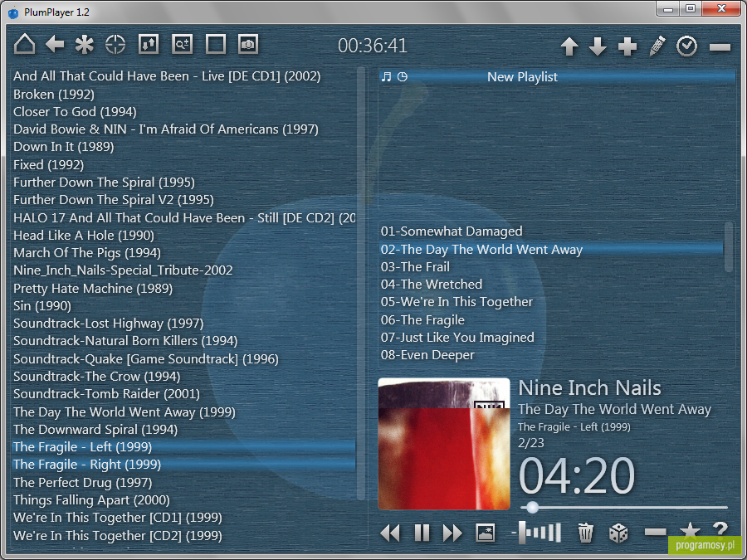Click the camera icon in the toolbar

coord(248,44)
